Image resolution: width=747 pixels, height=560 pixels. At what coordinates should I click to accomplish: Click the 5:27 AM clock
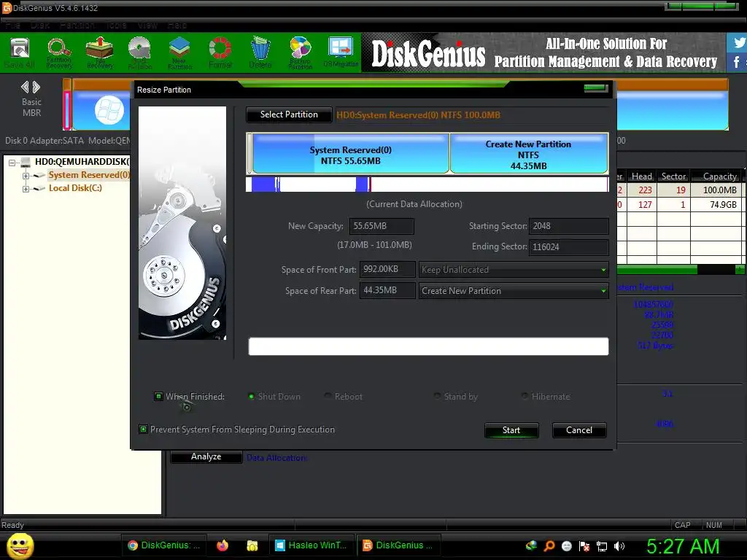coord(683,546)
